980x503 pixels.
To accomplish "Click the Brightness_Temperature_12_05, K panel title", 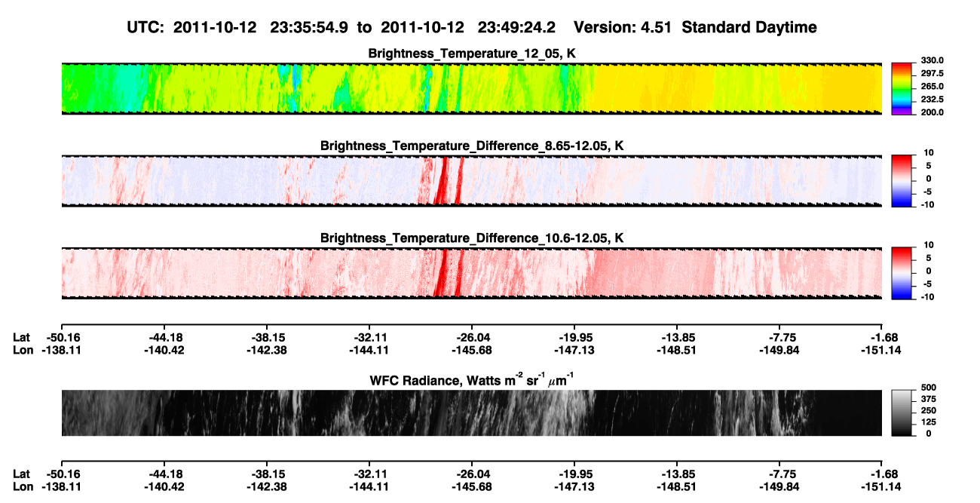I will 472,54.
